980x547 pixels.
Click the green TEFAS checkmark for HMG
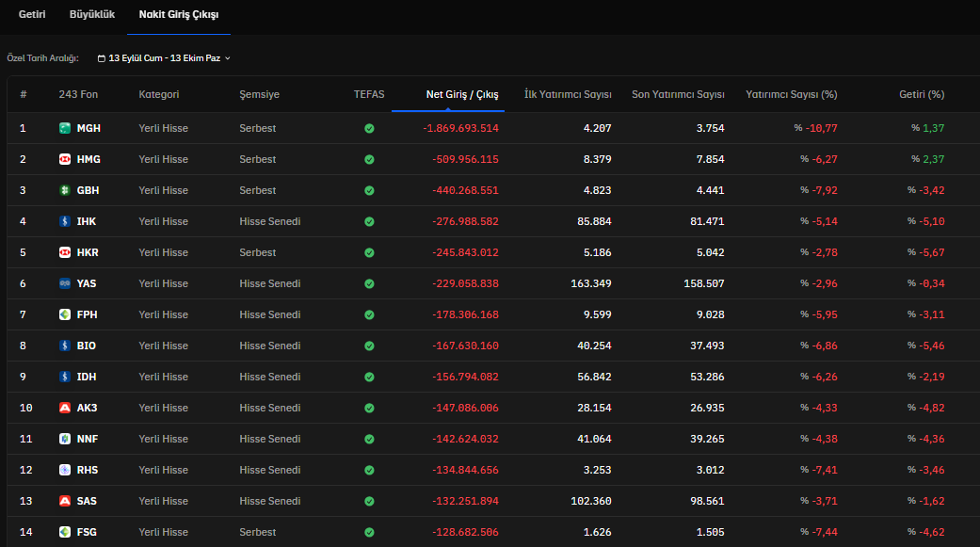click(369, 159)
